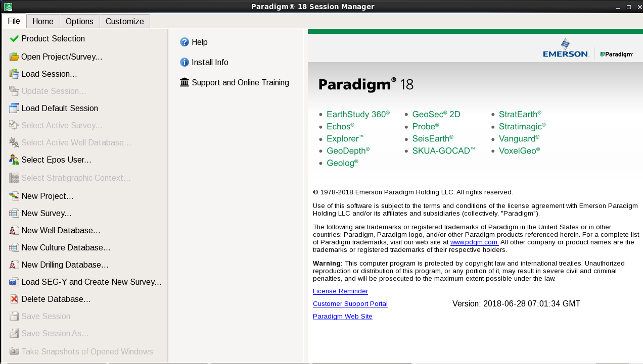
Task: Click the blue Install Info icon
Action: (185, 62)
